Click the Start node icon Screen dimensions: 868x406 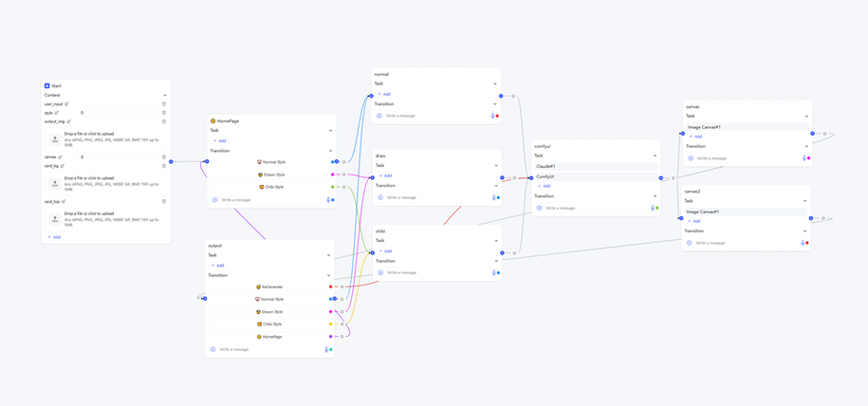tap(47, 85)
